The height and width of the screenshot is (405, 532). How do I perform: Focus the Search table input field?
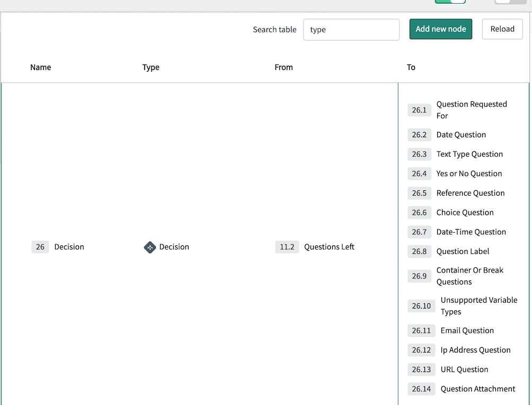click(x=351, y=30)
